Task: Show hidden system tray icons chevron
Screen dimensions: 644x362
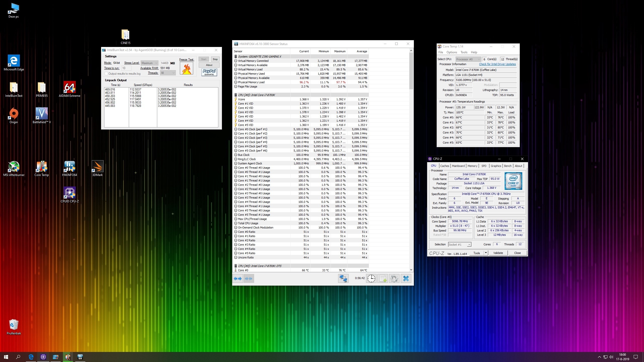Action: point(599,357)
